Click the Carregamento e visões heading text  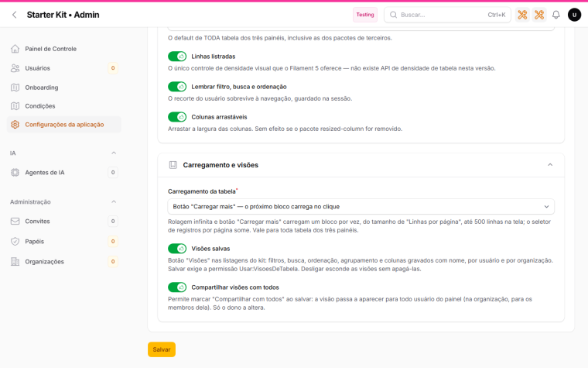tap(220, 165)
